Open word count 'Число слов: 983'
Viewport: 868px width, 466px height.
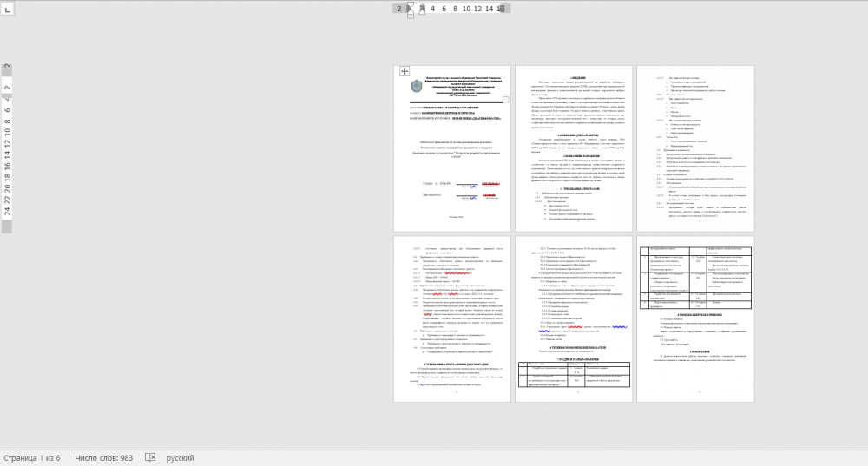[103, 457]
